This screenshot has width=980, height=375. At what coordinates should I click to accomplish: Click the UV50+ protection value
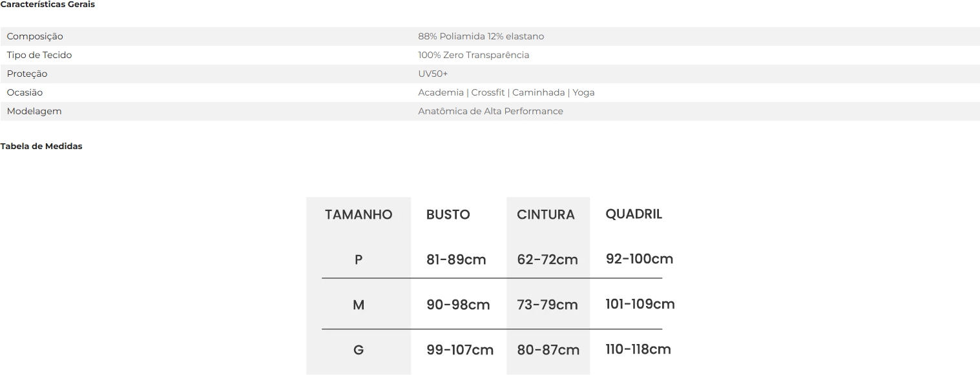(x=433, y=74)
